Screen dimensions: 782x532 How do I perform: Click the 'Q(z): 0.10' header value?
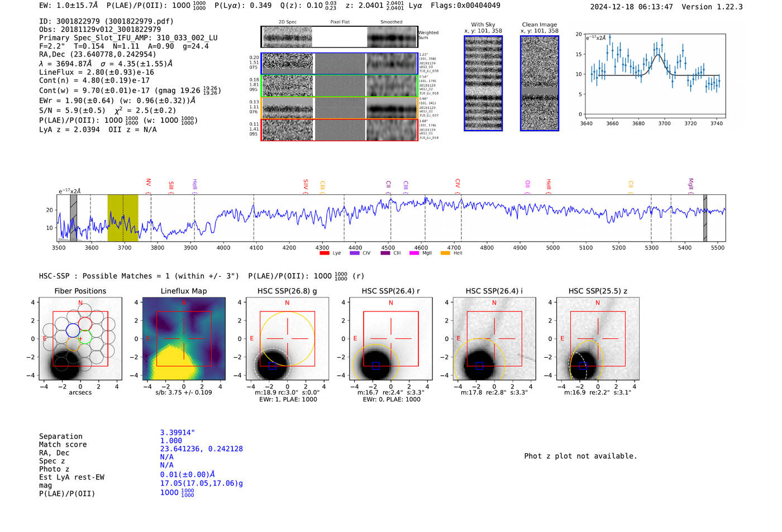click(x=302, y=5)
